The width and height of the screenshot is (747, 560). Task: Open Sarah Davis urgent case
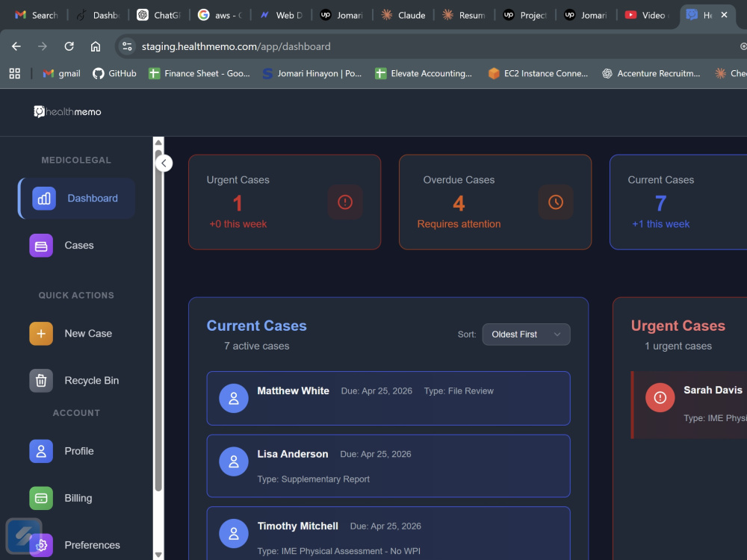pyautogui.click(x=689, y=405)
